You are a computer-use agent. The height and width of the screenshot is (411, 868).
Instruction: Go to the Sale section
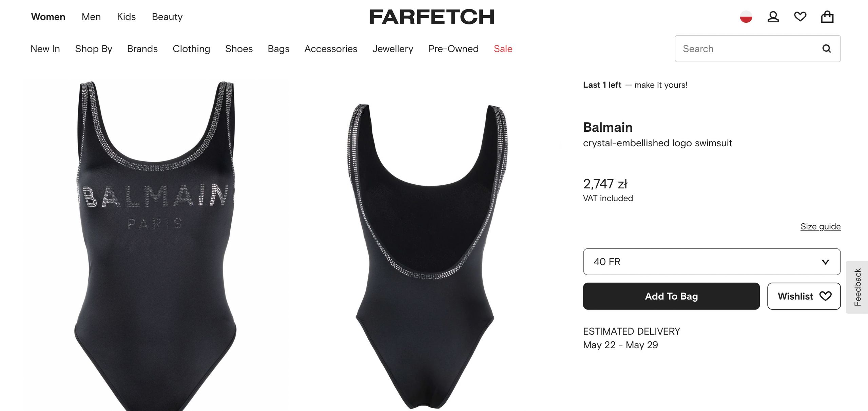pos(503,49)
